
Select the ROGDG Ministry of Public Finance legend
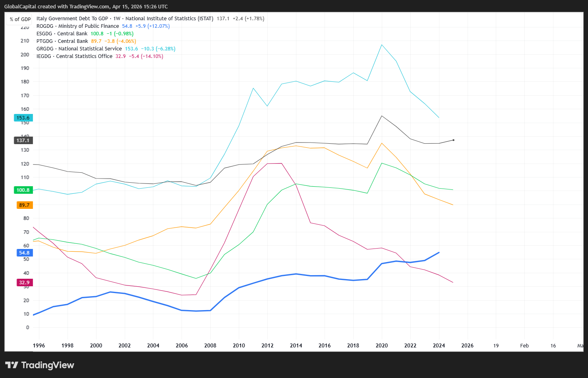pos(77,26)
